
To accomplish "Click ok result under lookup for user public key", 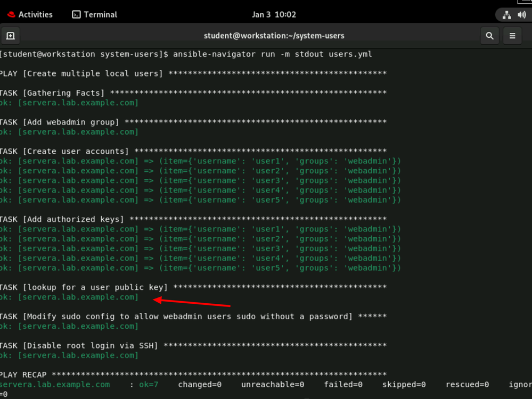I will [69, 297].
